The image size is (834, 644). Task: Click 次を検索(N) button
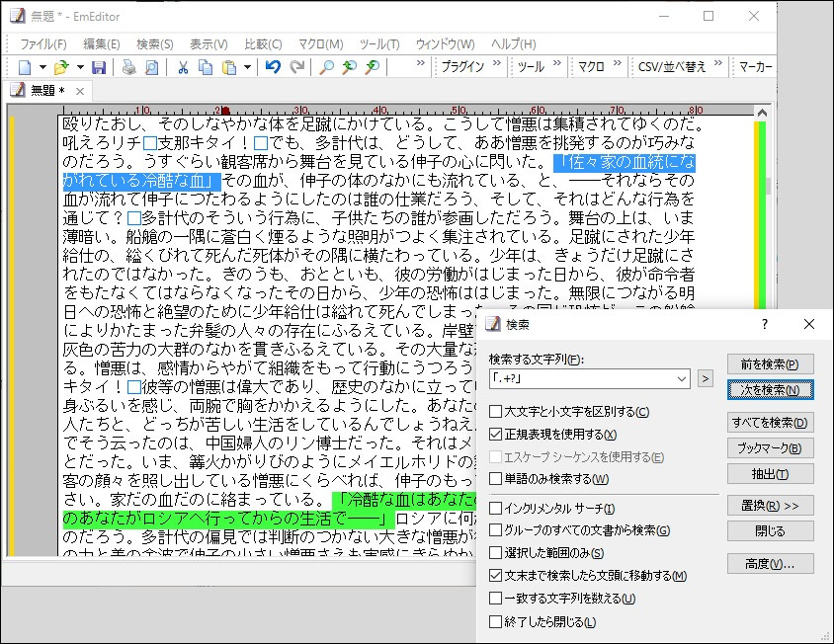[770, 390]
